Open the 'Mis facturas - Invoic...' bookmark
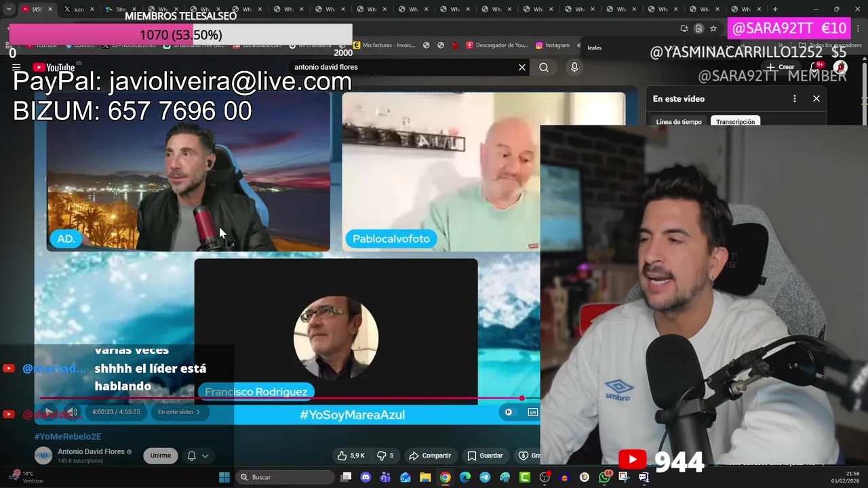Viewport: 868px width, 488px height. click(384, 45)
